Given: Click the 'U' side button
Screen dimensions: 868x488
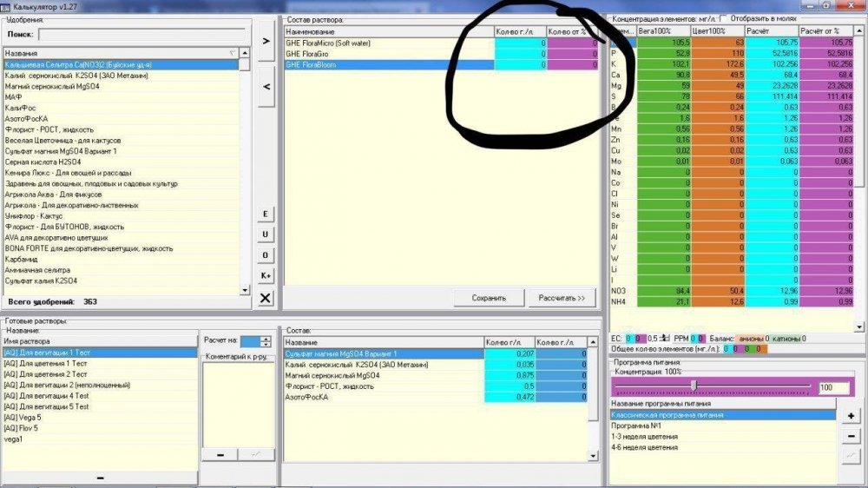Looking at the screenshot, I should [265, 234].
